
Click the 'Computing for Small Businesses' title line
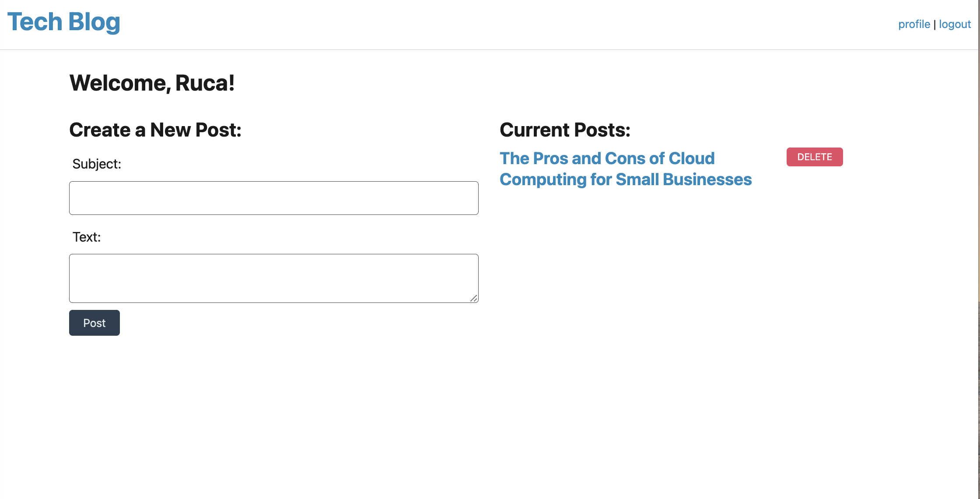click(x=626, y=179)
